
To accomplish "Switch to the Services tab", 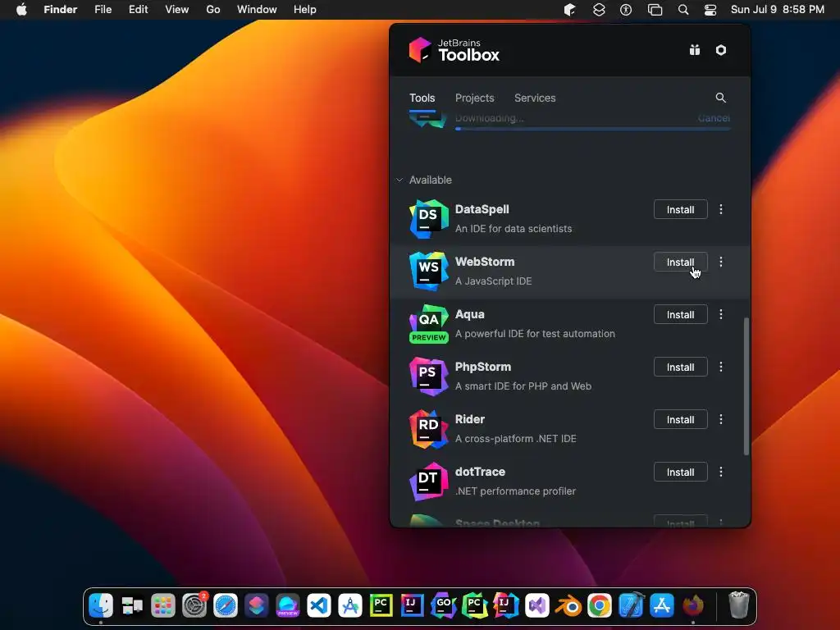I will (535, 98).
